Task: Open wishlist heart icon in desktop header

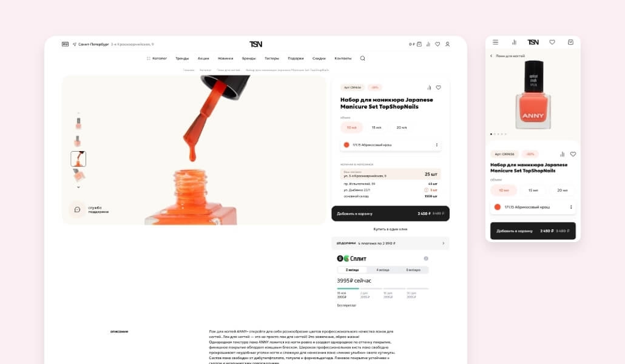Action: coord(437,44)
